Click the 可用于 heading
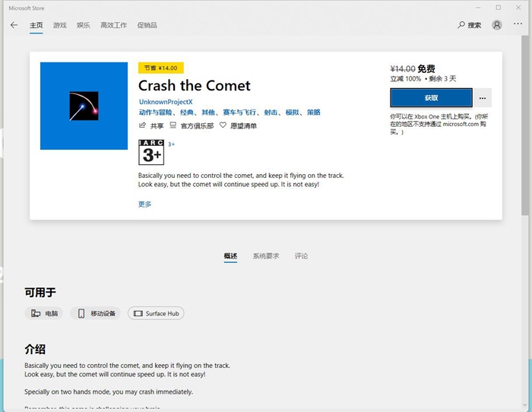Image resolution: width=532 pixels, height=412 pixels. (40, 292)
